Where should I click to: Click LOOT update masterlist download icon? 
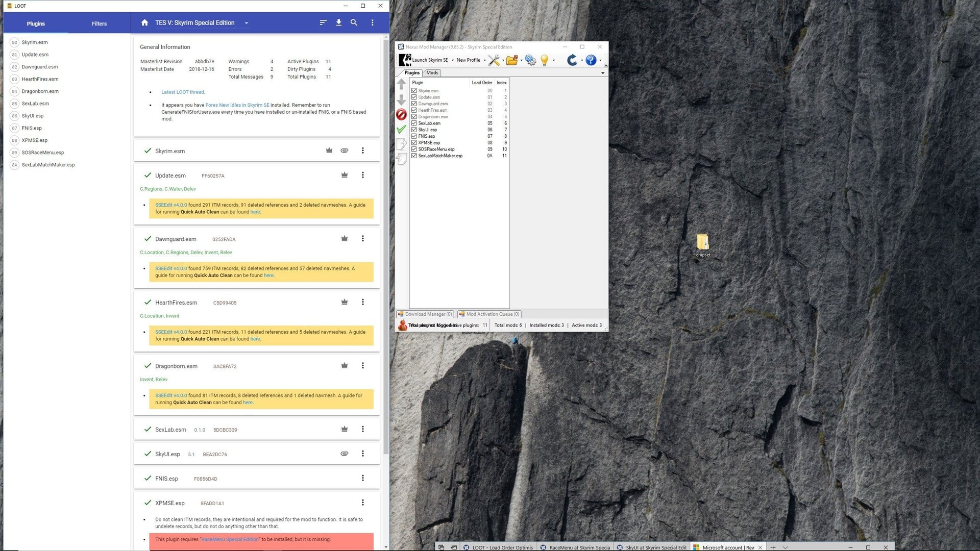(338, 22)
